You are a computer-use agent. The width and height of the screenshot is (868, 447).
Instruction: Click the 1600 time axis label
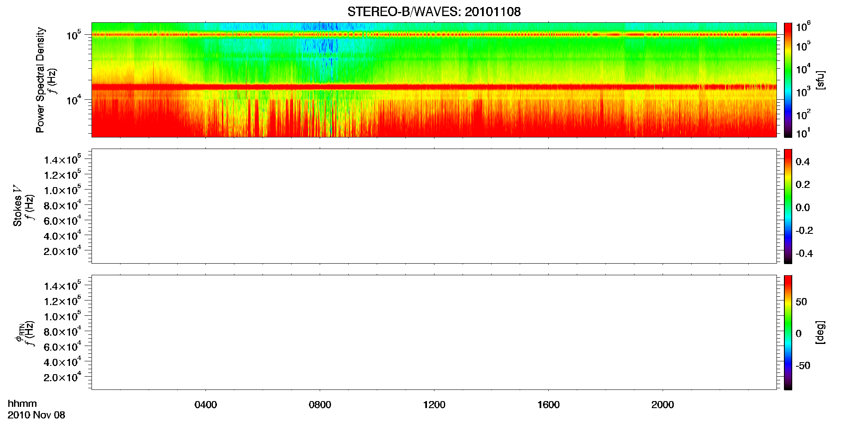(x=549, y=405)
